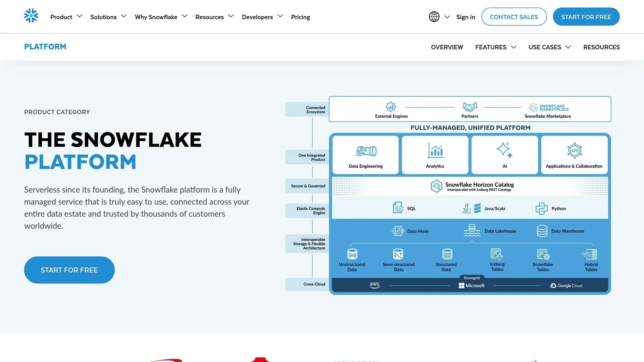Expand the Why Snowflake dropdown chevron
Viewport: 644px width, 362px height.
(x=185, y=16)
